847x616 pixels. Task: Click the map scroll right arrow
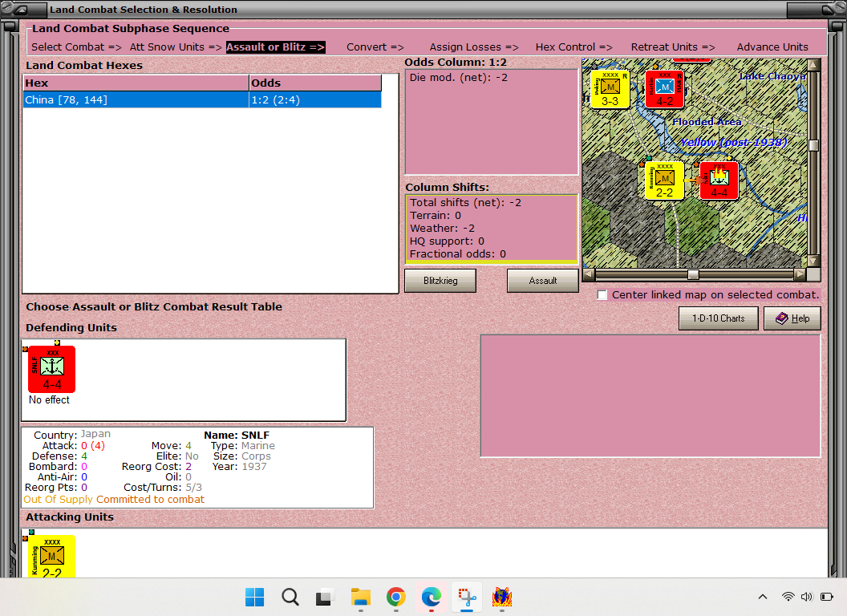click(x=800, y=274)
